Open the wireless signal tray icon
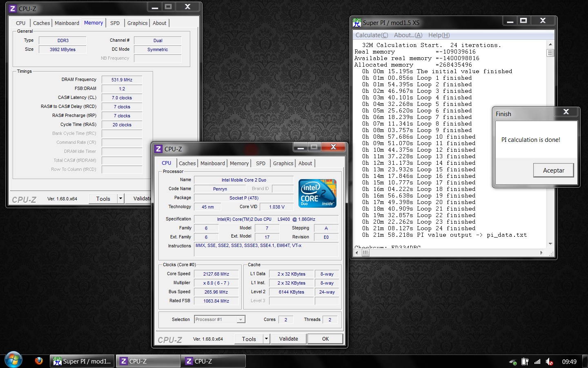Image resolution: width=588 pixels, height=368 pixels. coord(537,361)
